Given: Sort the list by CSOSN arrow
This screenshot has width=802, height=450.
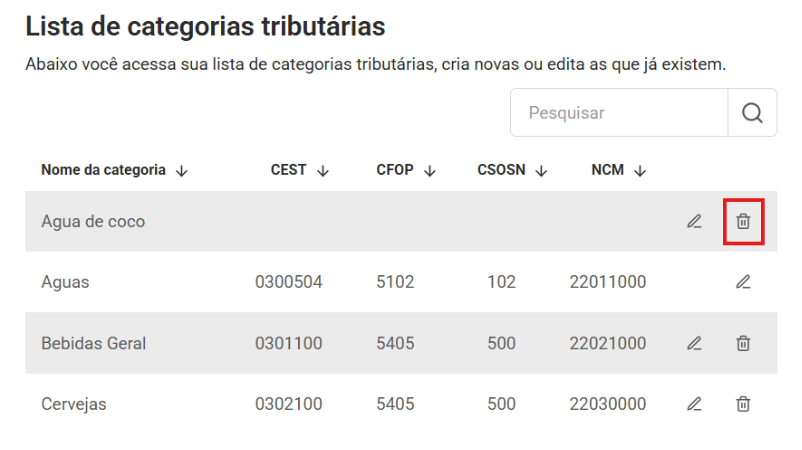Looking at the screenshot, I should (x=541, y=171).
